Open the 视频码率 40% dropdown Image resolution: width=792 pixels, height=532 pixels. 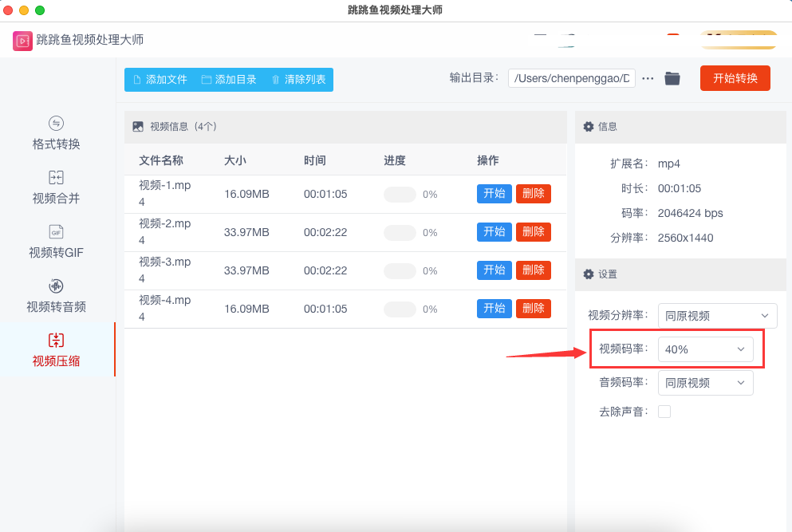705,349
